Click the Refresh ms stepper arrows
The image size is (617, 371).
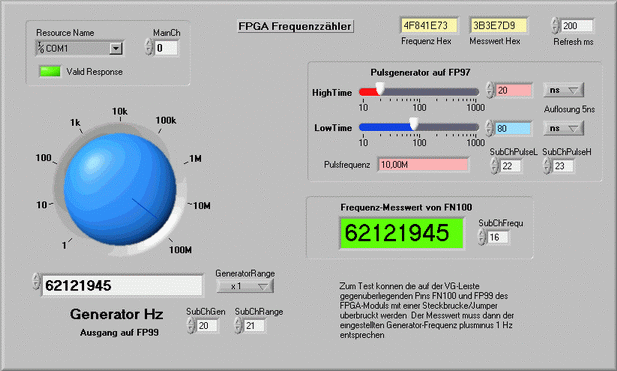pyautogui.click(x=555, y=26)
